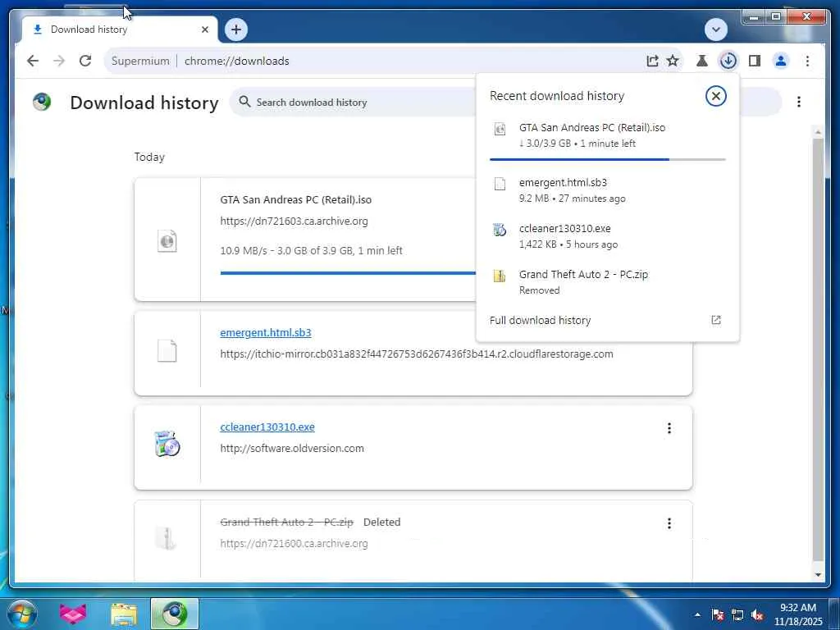
Task: Click the GTA download progress bar on page
Action: pos(348,272)
